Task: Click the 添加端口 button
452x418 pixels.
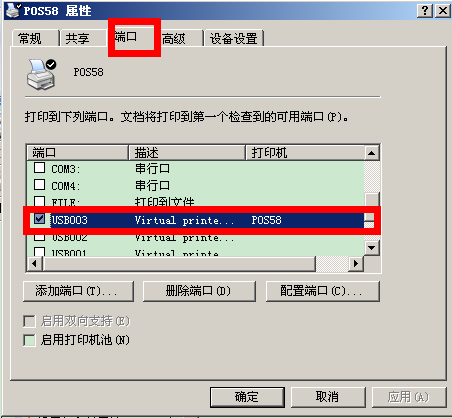Action: tap(78, 291)
